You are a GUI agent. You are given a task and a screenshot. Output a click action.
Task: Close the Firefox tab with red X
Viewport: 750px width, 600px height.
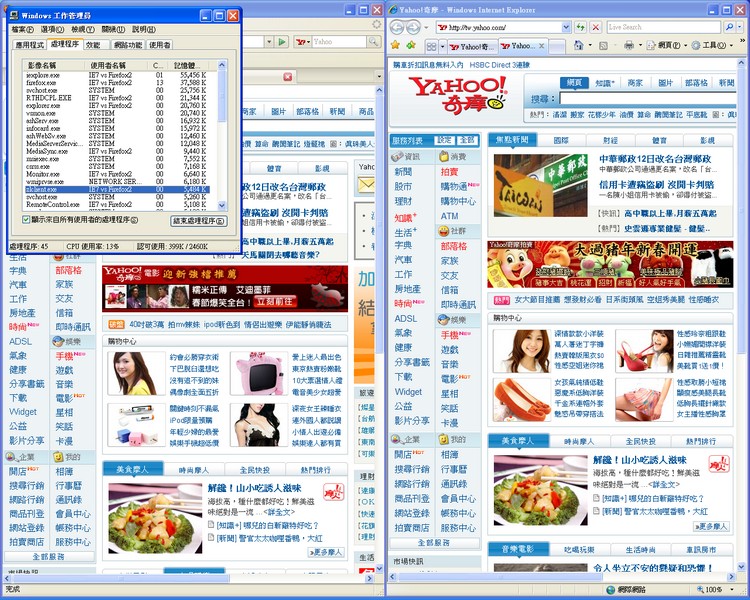(287, 77)
